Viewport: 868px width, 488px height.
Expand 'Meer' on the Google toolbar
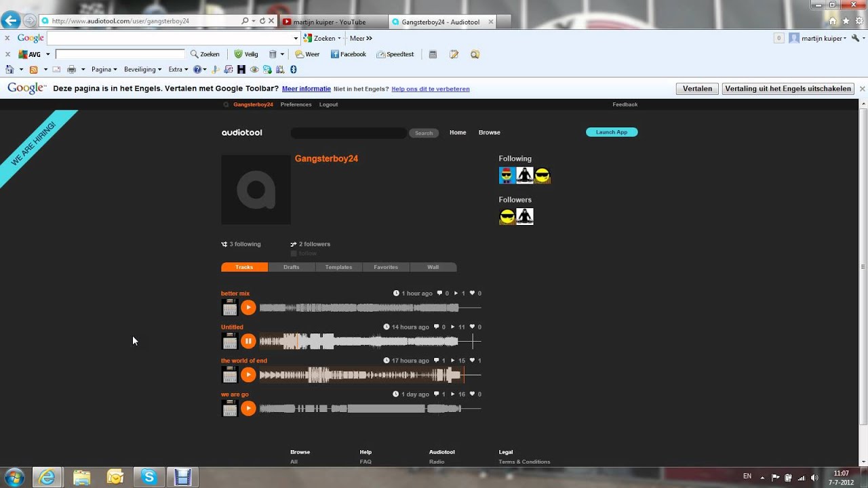coord(361,39)
